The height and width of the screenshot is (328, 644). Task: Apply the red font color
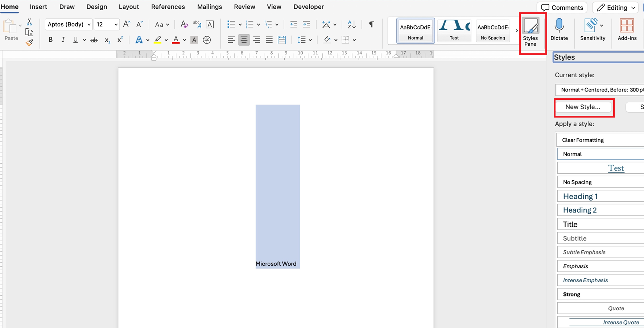[176, 40]
